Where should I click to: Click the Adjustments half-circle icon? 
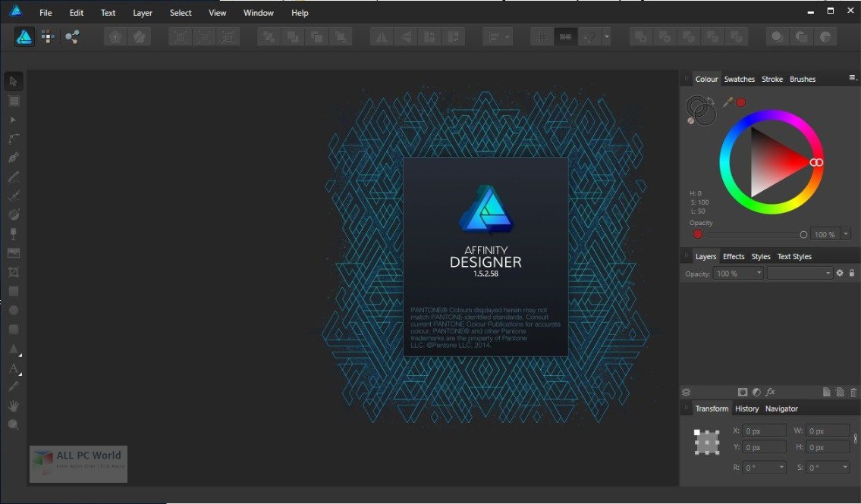tap(756, 392)
